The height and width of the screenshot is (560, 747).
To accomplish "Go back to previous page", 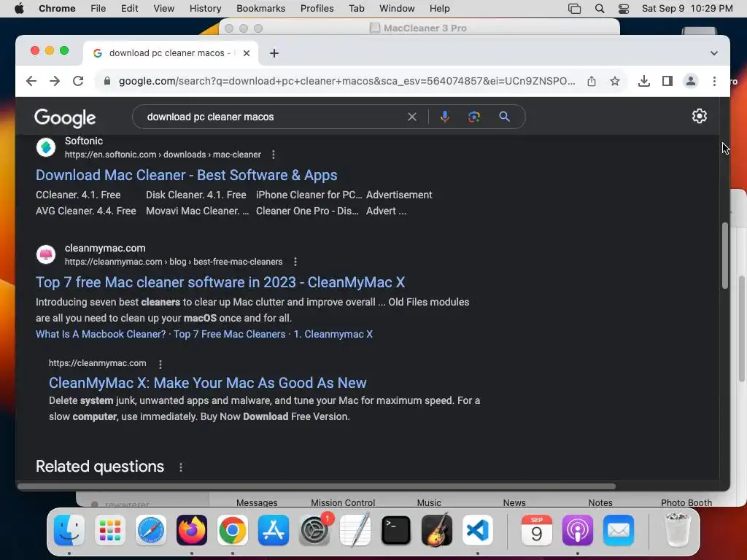I will pyautogui.click(x=31, y=82).
